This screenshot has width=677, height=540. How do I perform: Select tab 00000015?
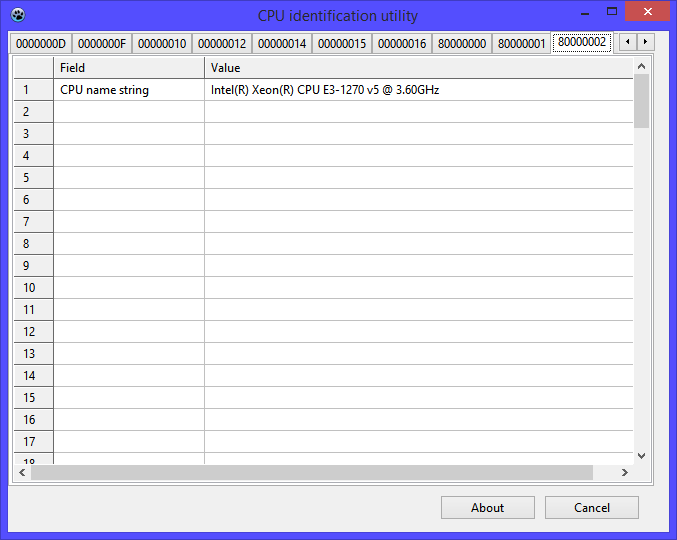(342, 44)
